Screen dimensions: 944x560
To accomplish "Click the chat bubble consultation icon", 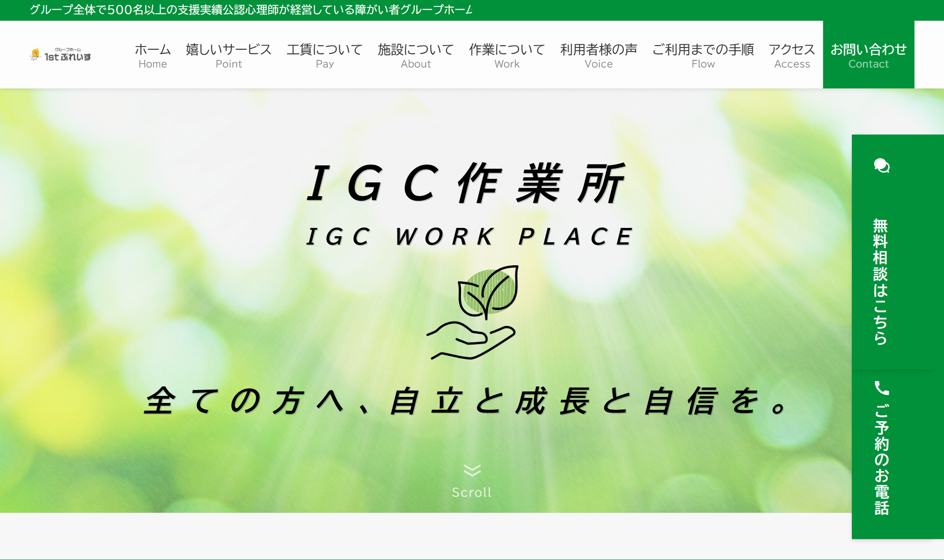I will (881, 165).
